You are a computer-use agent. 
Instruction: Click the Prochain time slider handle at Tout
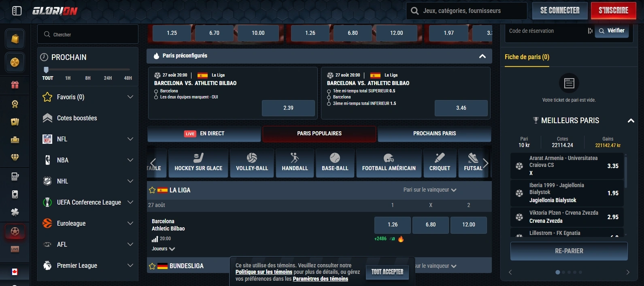click(x=46, y=70)
